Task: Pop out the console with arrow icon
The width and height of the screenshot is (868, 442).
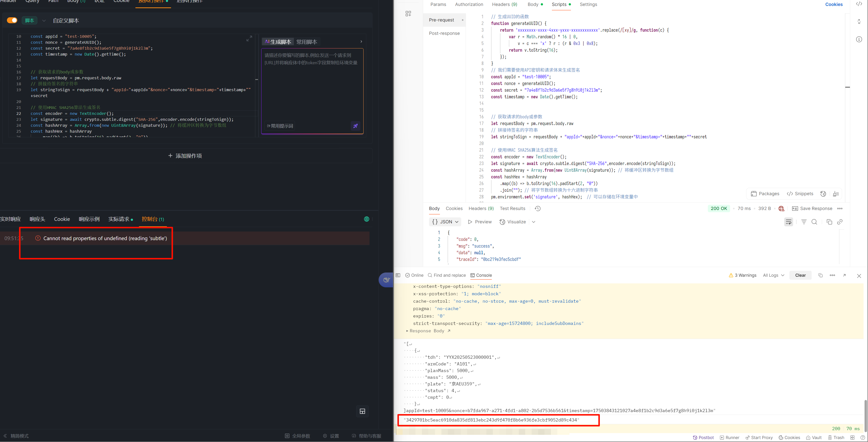Action: click(844, 275)
